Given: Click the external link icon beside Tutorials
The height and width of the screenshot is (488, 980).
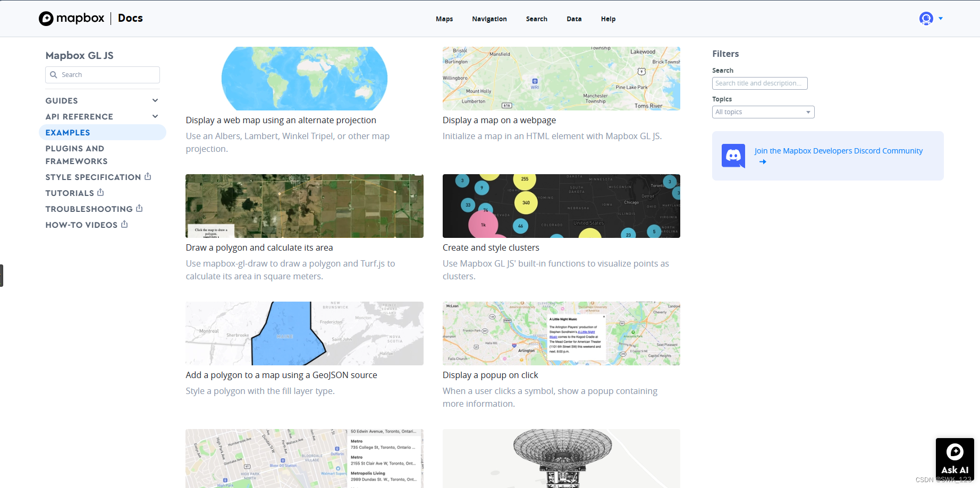Looking at the screenshot, I should coord(100,192).
